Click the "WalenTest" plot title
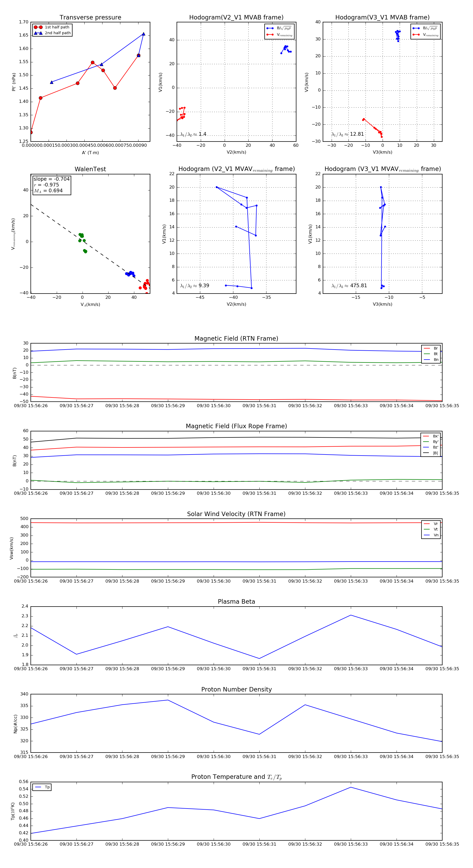This screenshot has width=473, height=868. point(90,169)
